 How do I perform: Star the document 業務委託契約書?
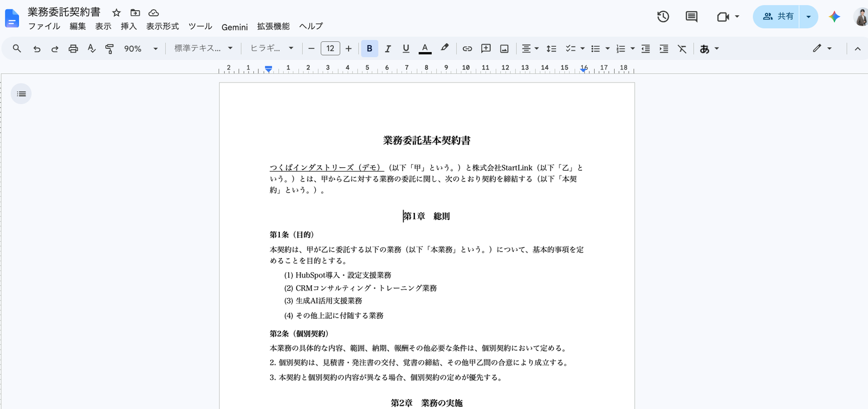pos(116,12)
